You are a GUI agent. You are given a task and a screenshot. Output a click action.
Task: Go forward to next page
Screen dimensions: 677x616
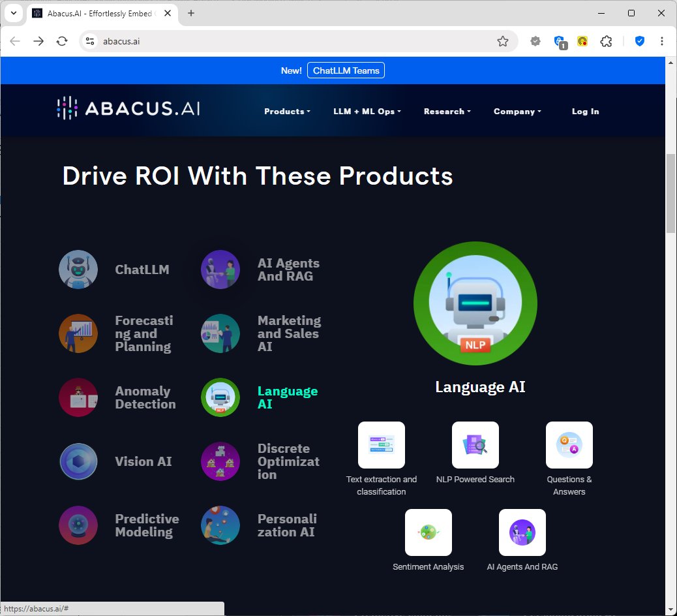click(38, 41)
